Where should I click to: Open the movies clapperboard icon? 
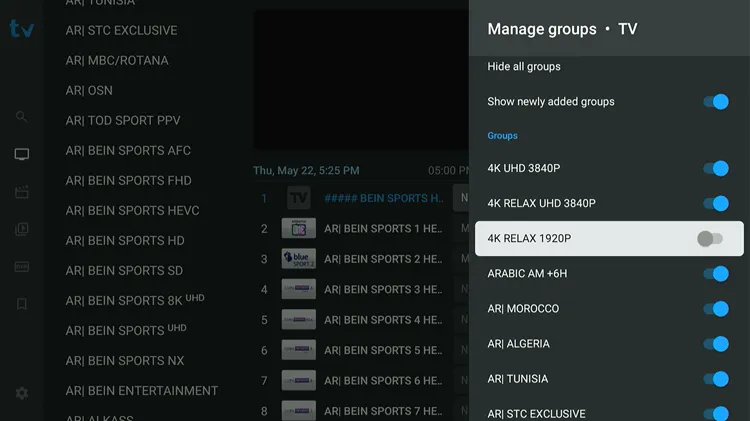[x=22, y=192]
